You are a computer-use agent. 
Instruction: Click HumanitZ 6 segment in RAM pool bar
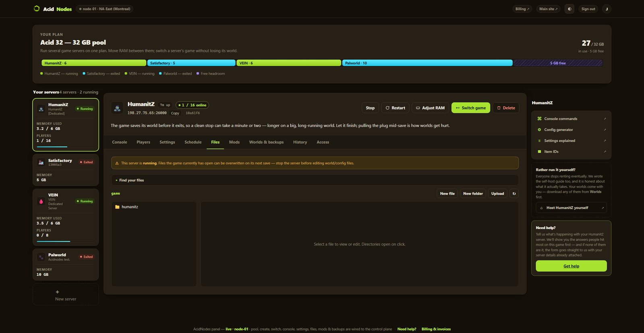click(94, 63)
